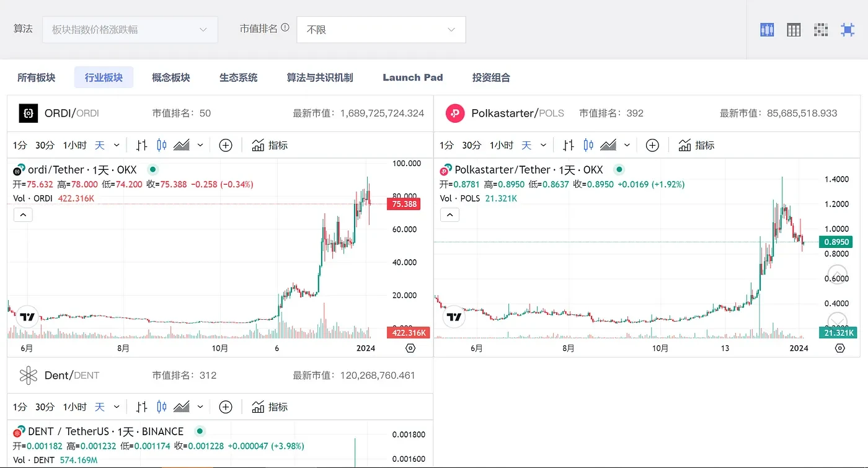Switch to grid layout view in top-right corner
Viewport: 868px width, 468px height.
pyautogui.click(x=821, y=29)
